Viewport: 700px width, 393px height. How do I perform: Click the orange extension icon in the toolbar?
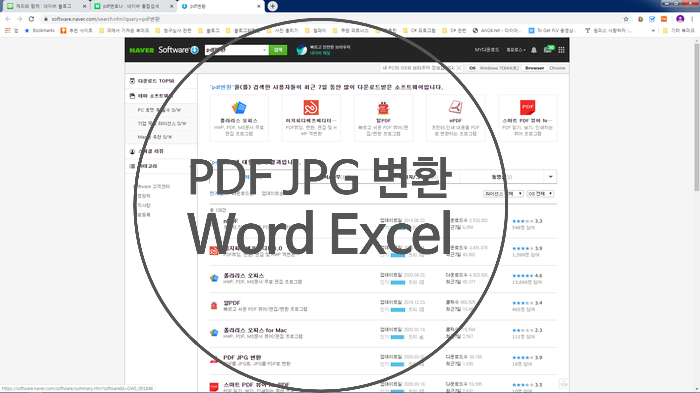664,19
